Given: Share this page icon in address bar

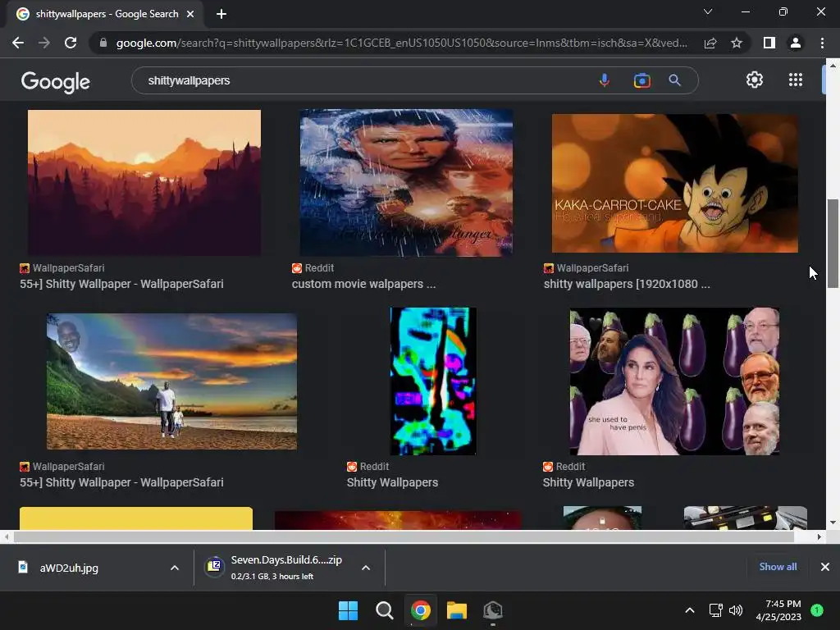Looking at the screenshot, I should (x=710, y=43).
